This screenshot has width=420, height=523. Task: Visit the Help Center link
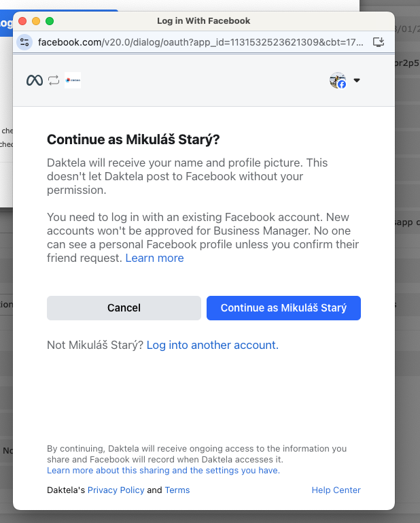click(x=336, y=490)
